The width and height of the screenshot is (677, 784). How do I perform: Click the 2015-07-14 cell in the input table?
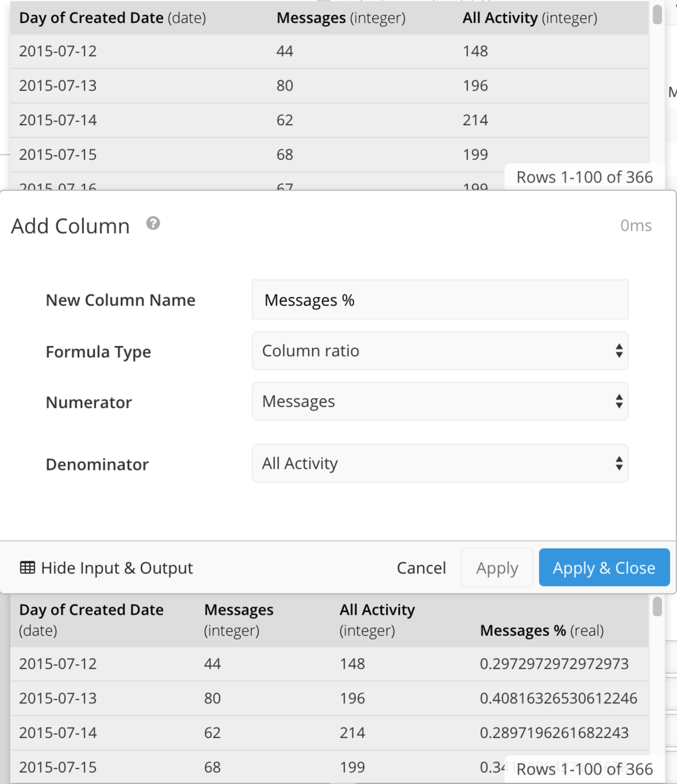pyautogui.click(x=58, y=120)
